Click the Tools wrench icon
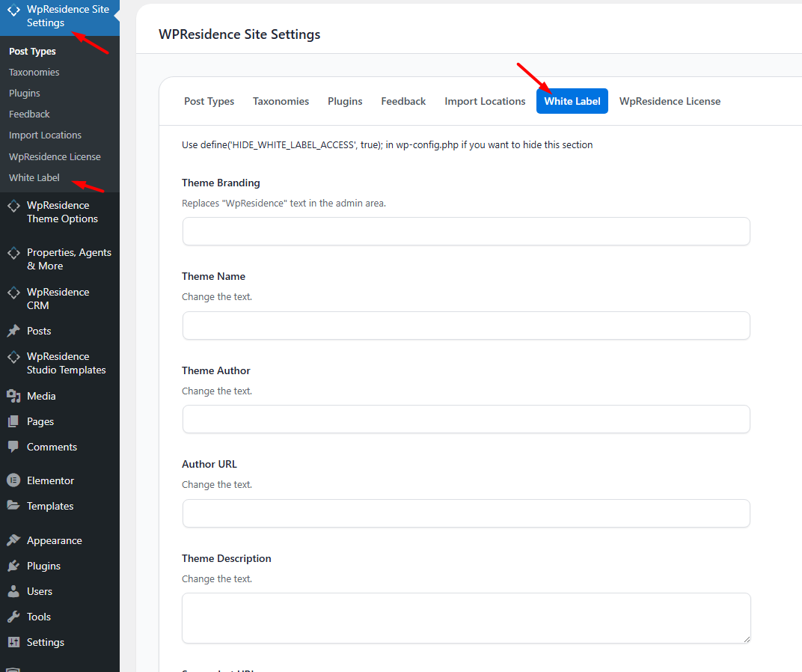The height and width of the screenshot is (672, 802). [13, 617]
